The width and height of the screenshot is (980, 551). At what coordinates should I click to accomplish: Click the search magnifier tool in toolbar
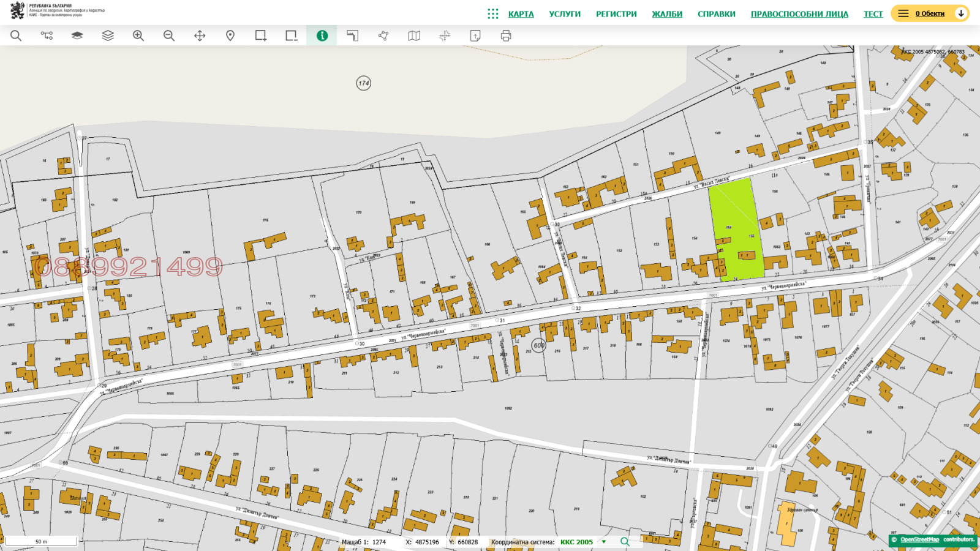click(16, 36)
